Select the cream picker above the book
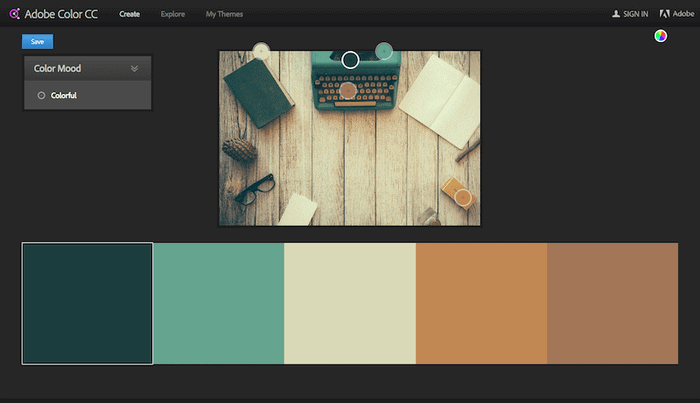 [261, 51]
